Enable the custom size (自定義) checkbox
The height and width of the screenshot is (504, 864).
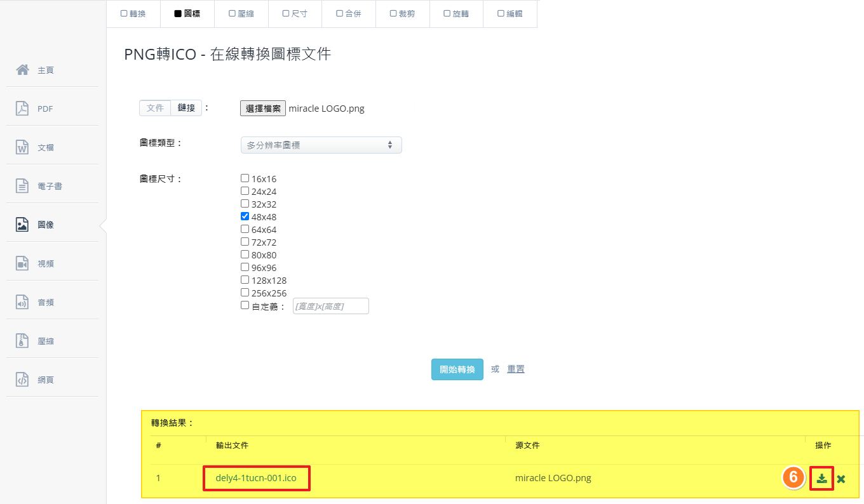245,305
